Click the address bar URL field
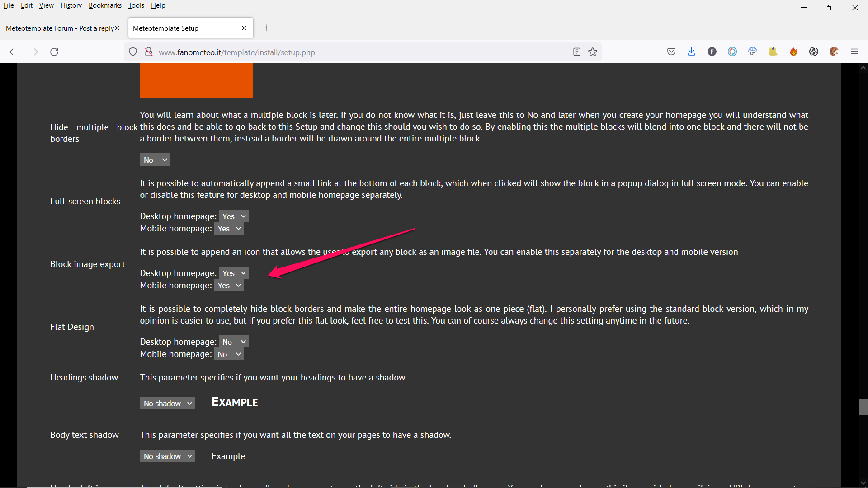This screenshot has width=868, height=488. (362, 52)
